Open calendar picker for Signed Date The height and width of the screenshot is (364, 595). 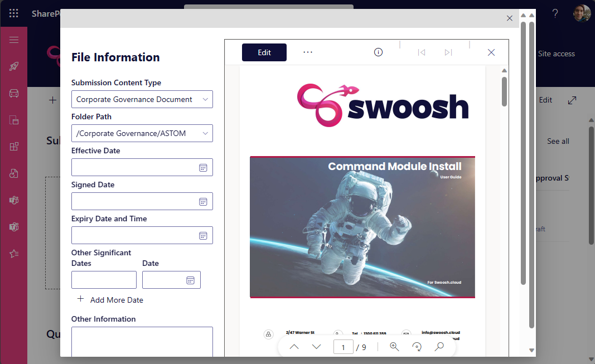(x=204, y=202)
